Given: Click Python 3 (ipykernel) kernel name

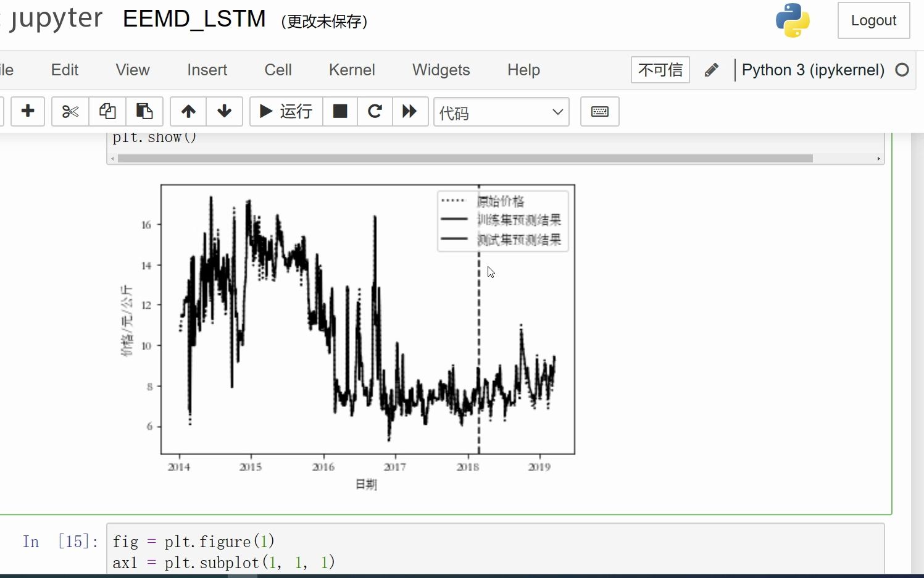Looking at the screenshot, I should point(813,70).
